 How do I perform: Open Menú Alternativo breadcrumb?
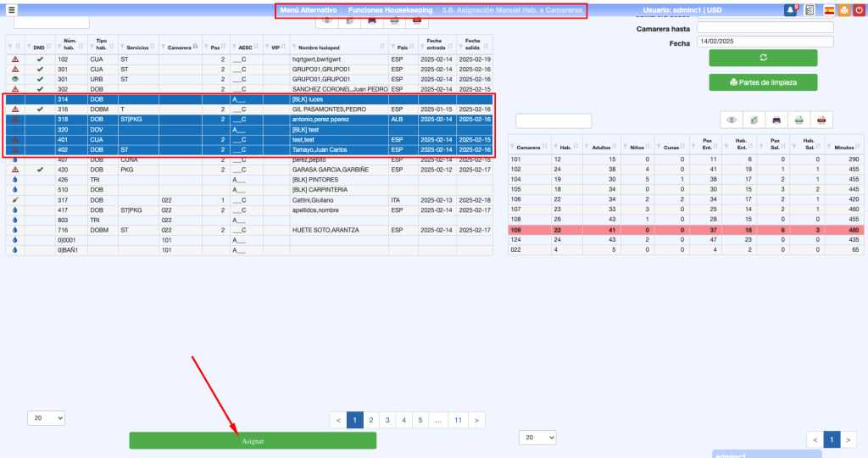tap(308, 10)
